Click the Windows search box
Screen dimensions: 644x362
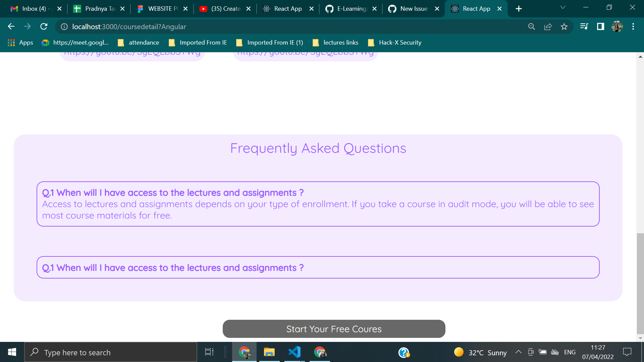111,352
